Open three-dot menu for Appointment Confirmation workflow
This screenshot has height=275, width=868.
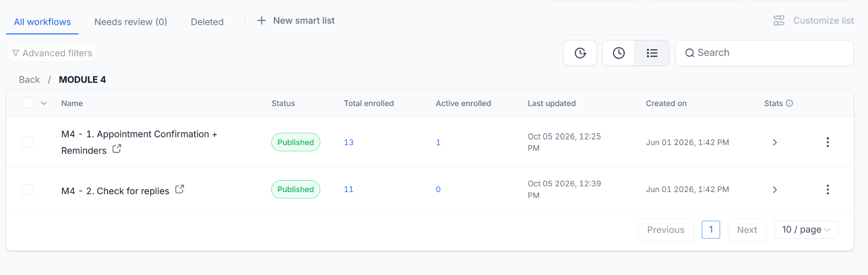[x=828, y=142]
